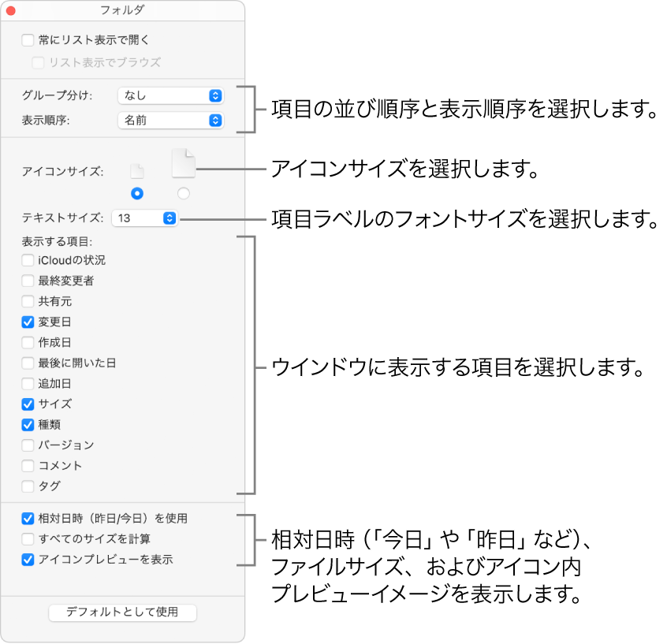Enable the 共有元 checkbox
Image resolution: width=667 pixels, height=644 pixels.
pos(27,301)
